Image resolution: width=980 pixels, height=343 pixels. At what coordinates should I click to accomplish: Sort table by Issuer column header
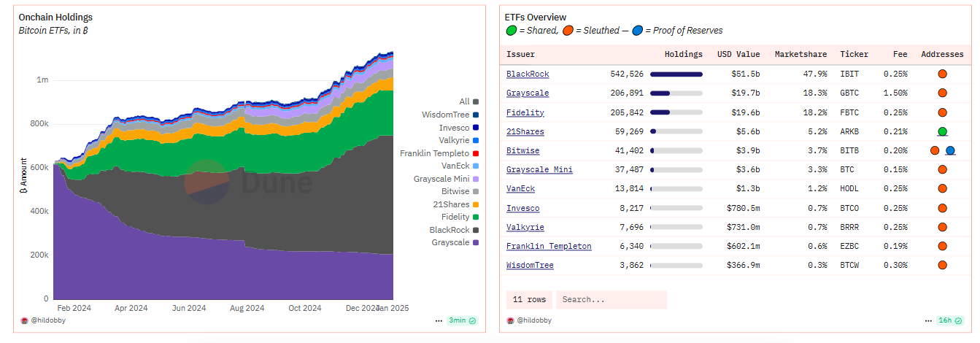[x=520, y=54]
